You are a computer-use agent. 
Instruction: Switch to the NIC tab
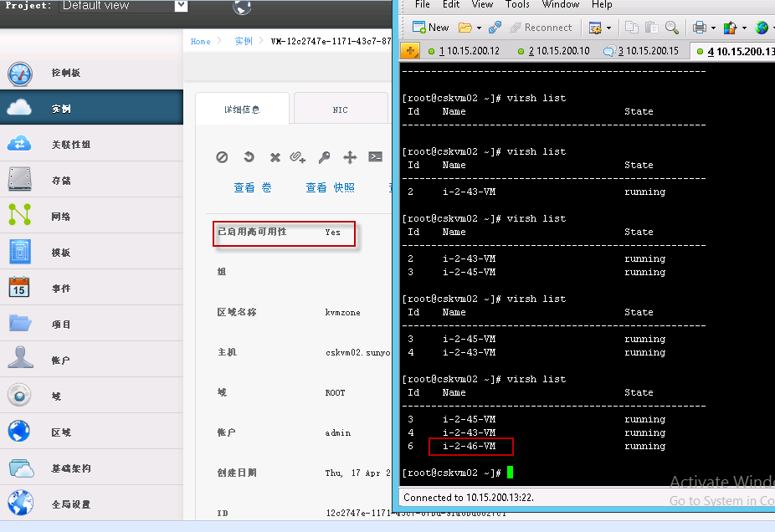[x=340, y=110]
